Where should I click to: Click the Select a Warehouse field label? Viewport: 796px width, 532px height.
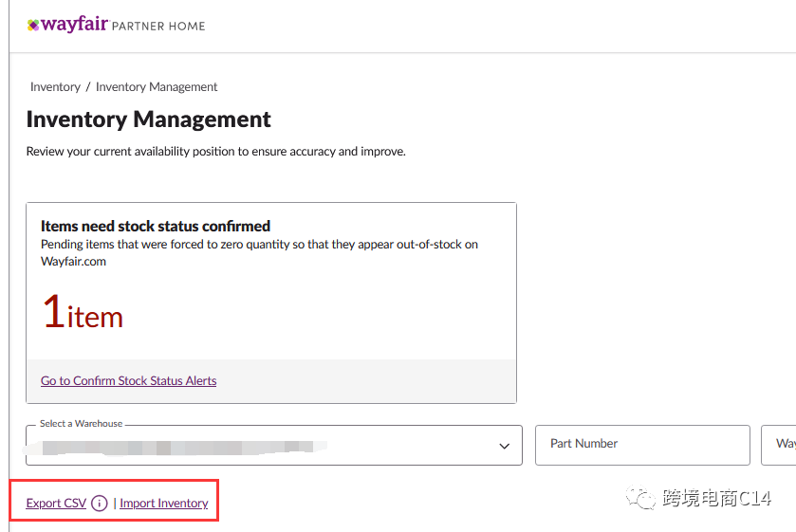pos(81,424)
